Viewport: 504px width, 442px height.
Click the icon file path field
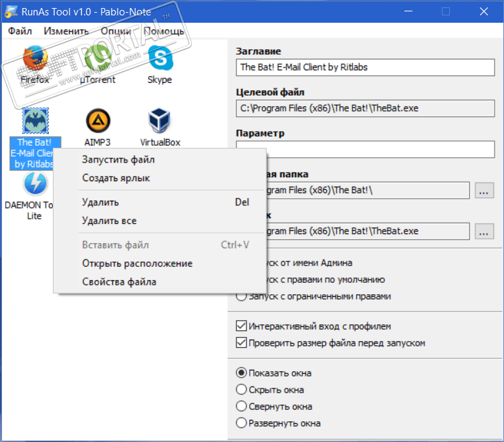point(368,231)
